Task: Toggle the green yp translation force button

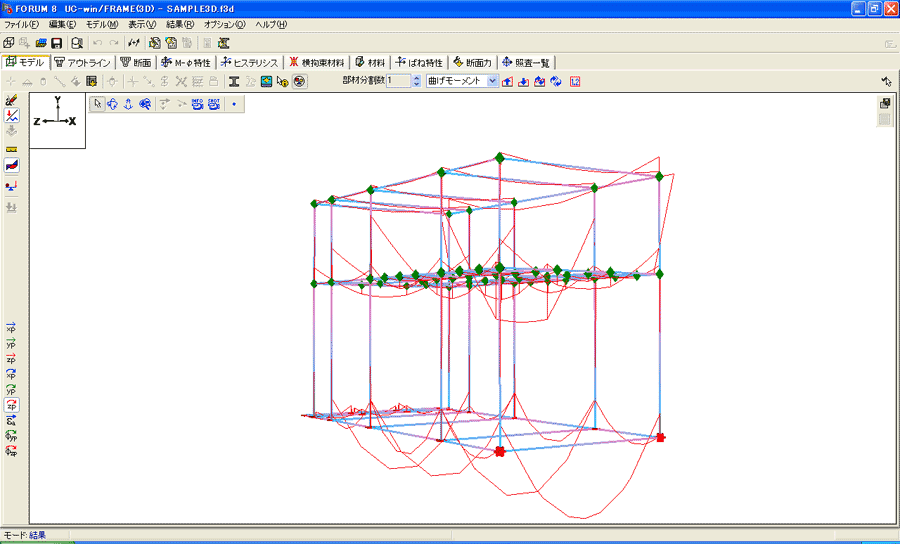Action: click(x=11, y=343)
